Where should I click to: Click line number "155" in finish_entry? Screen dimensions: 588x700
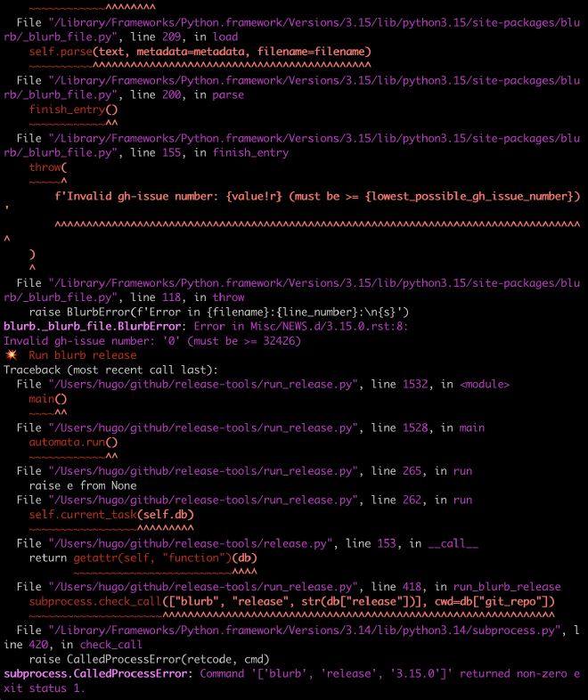(x=171, y=153)
